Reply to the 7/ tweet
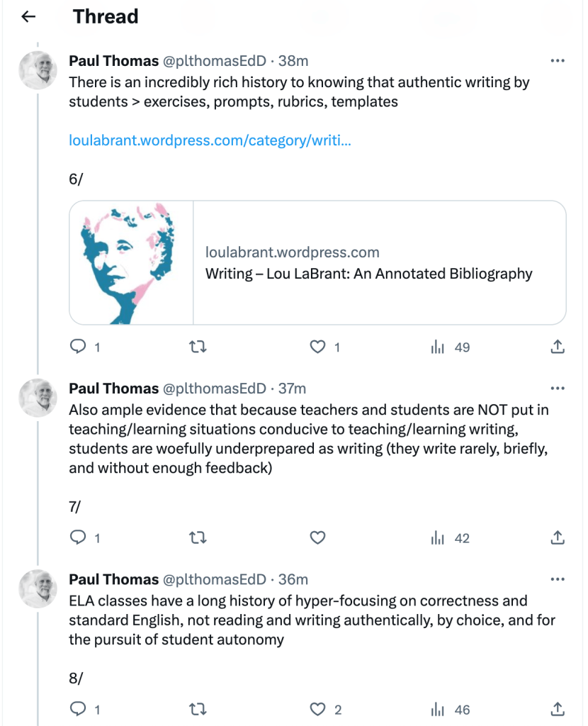 tap(78, 538)
